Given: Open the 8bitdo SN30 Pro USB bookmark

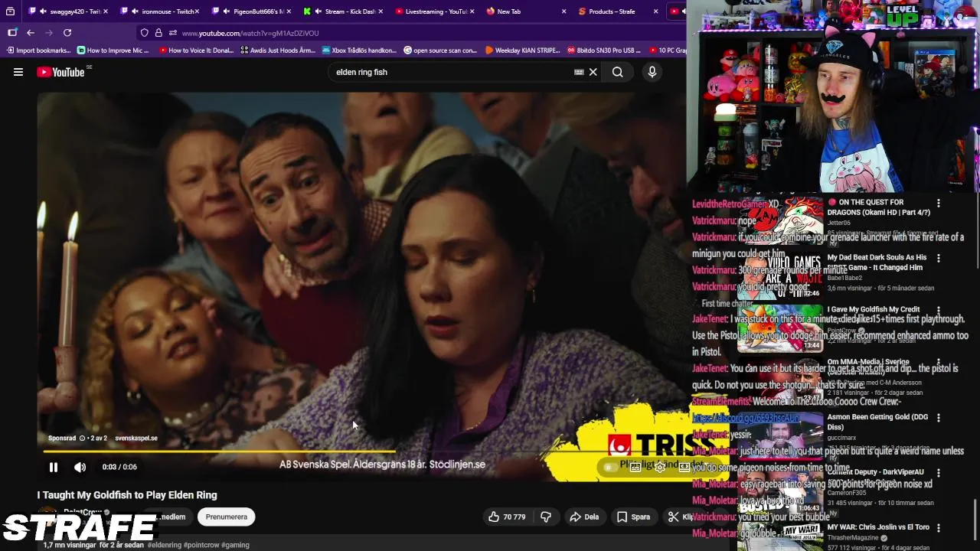Looking at the screenshot, I should click(604, 51).
